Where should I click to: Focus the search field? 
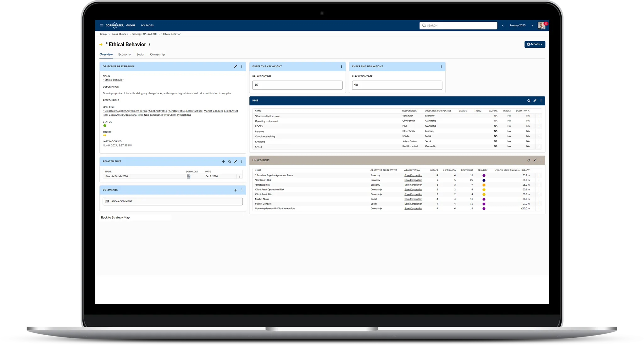click(458, 25)
